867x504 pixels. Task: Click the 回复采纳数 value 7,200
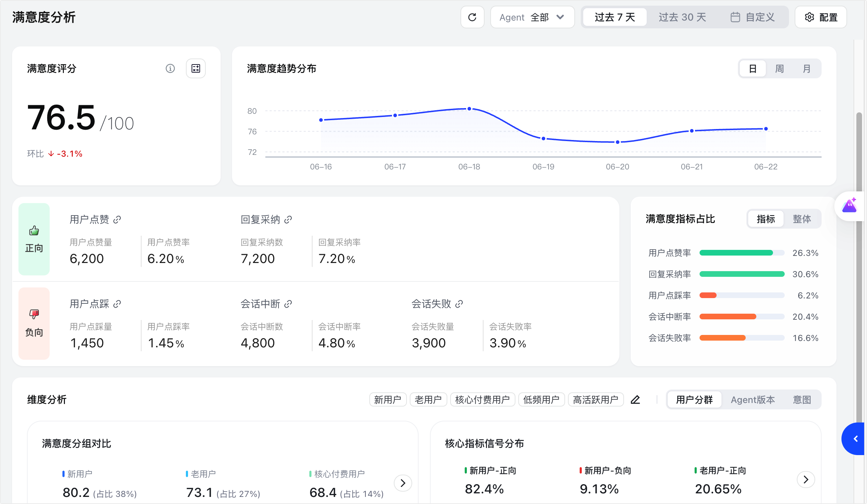tap(258, 259)
